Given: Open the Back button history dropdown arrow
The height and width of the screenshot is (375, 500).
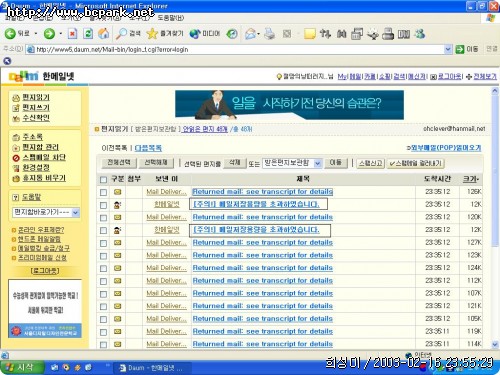Looking at the screenshot, I should click(x=36, y=34).
